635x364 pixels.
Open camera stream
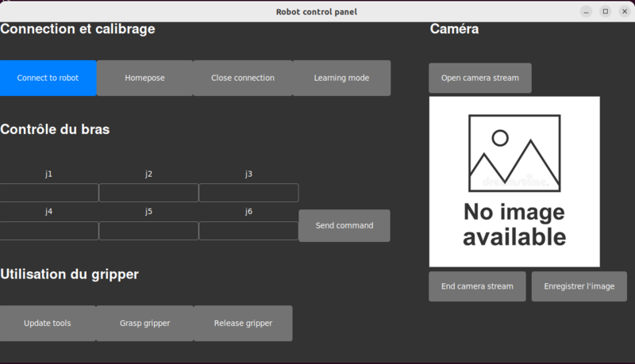click(480, 78)
